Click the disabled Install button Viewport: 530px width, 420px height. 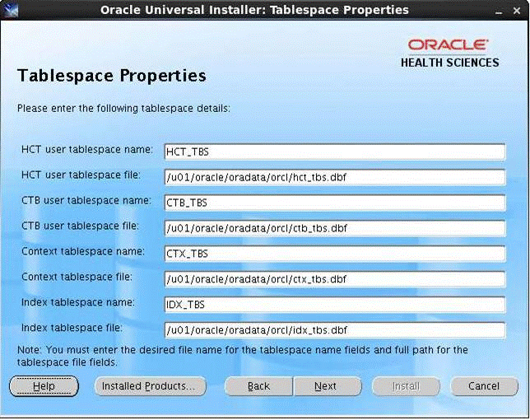click(406, 386)
